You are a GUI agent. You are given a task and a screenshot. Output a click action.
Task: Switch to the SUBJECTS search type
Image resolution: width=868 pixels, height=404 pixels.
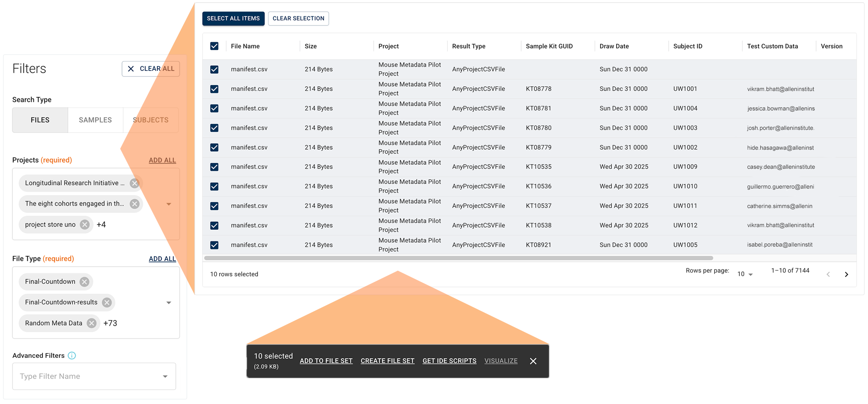[150, 120]
